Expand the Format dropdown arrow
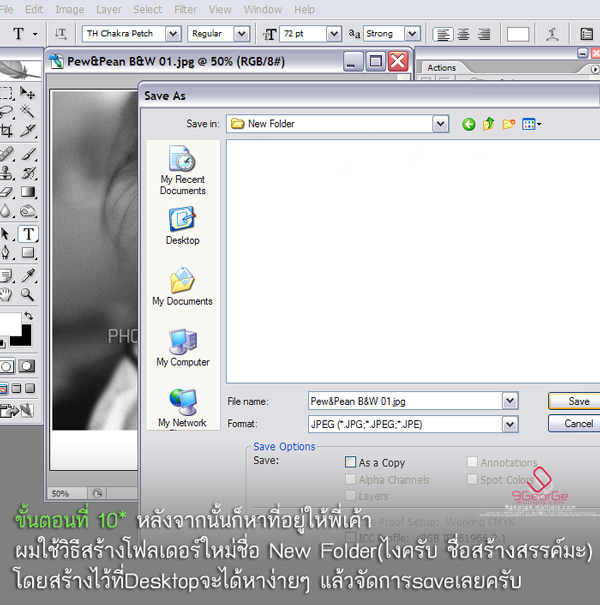The image size is (600, 605). (x=510, y=424)
